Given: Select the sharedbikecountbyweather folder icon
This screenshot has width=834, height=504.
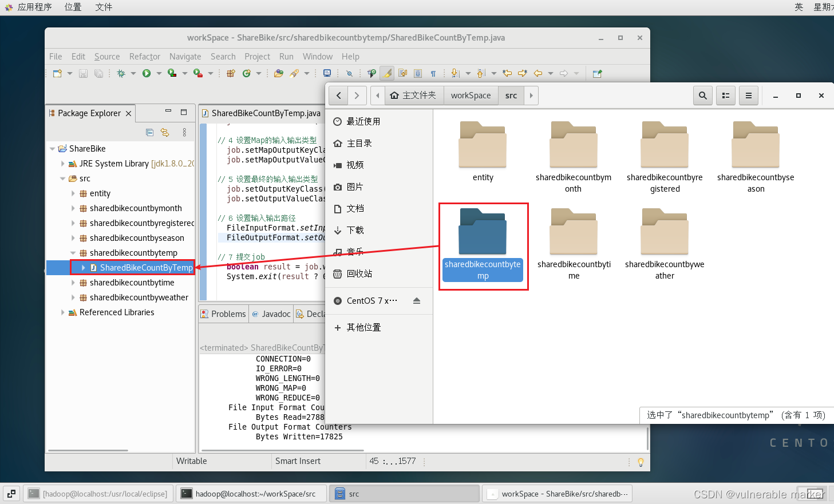Looking at the screenshot, I should tap(665, 232).
